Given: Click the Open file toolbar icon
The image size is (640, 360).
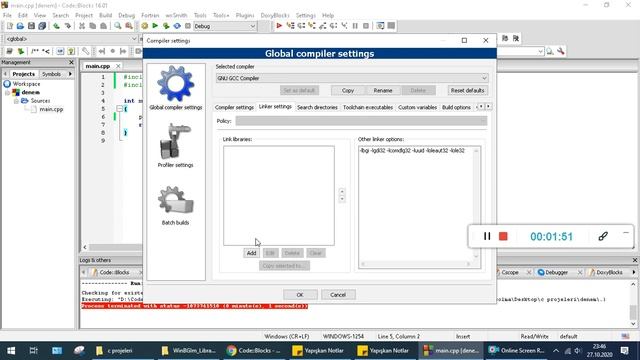Looking at the screenshot, I should [x=20, y=26].
